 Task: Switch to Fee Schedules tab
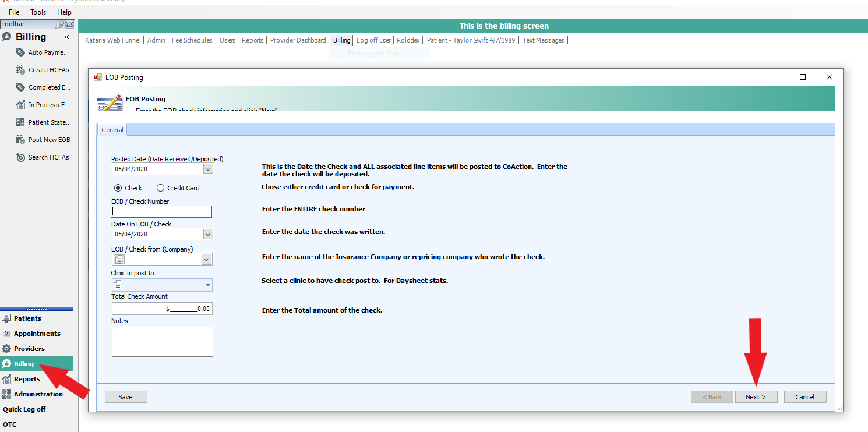pyautogui.click(x=192, y=40)
